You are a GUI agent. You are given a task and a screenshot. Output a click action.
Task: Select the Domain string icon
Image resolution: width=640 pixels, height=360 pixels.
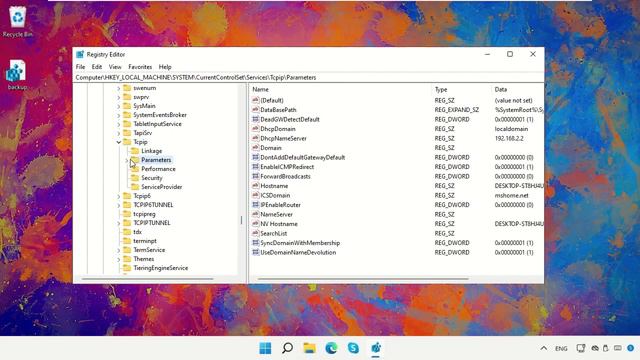pyautogui.click(x=256, y=148)
